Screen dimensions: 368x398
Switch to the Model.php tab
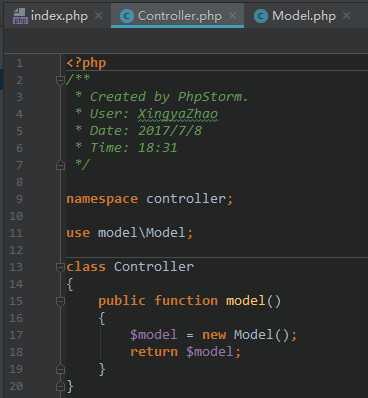[x=302, y=16]
